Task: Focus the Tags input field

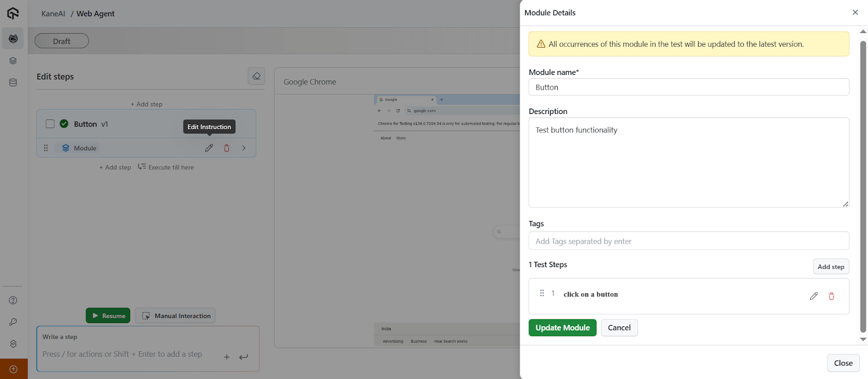Action: tap(688, 241)
